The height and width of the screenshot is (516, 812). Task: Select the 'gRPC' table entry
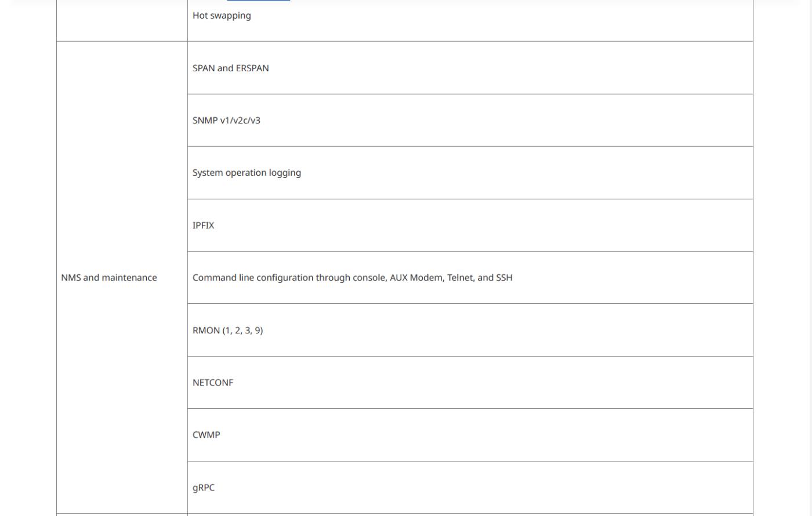(x=204, y=488)
